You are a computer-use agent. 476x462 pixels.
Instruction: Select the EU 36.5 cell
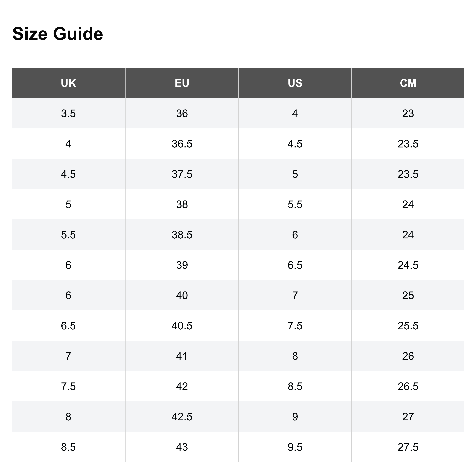coord(182,144)
